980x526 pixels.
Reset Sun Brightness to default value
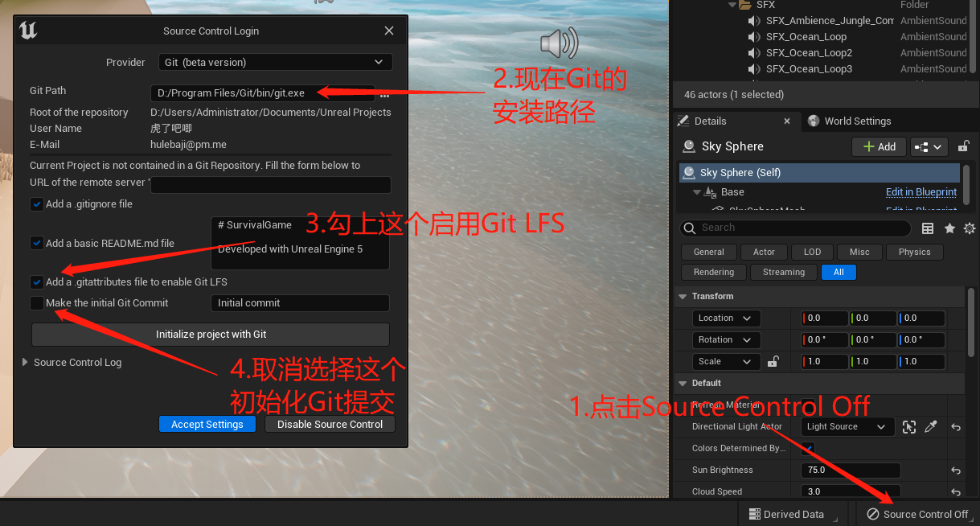pos(956,471)
